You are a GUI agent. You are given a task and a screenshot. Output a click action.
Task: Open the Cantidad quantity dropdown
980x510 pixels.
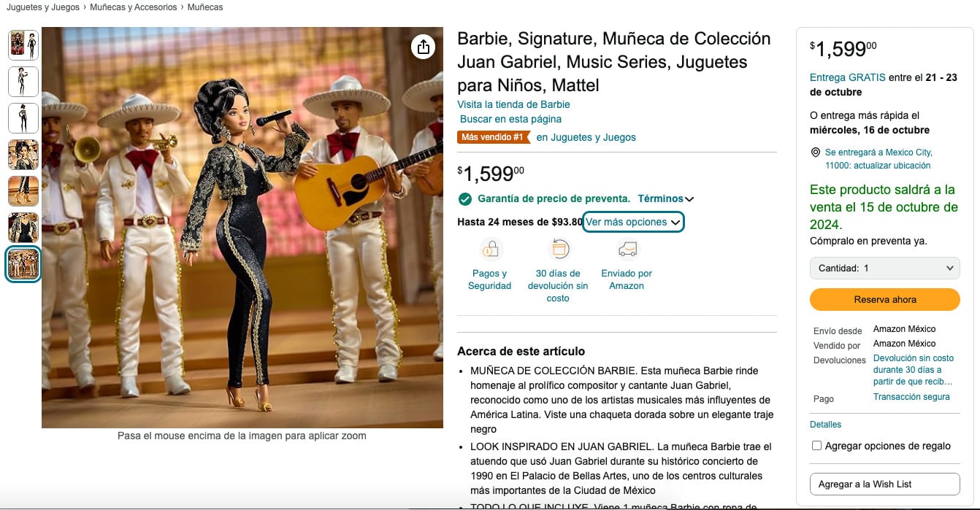point(885,268)
